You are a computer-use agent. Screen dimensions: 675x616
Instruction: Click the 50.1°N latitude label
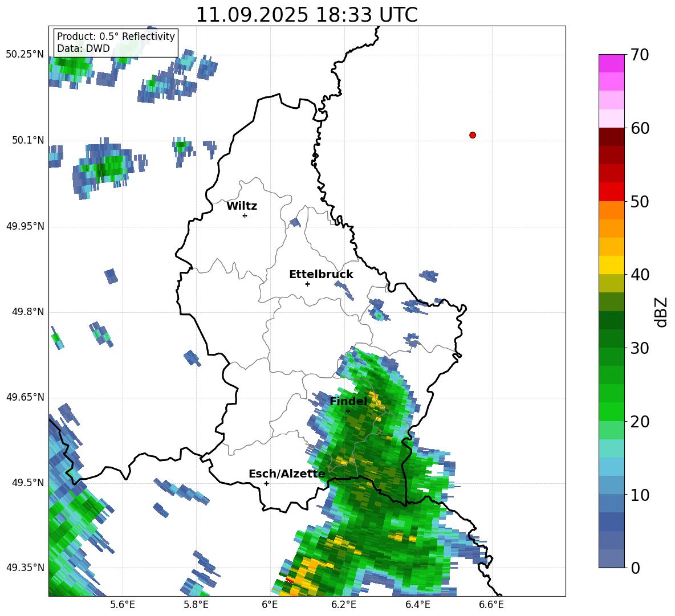point(28,140)
